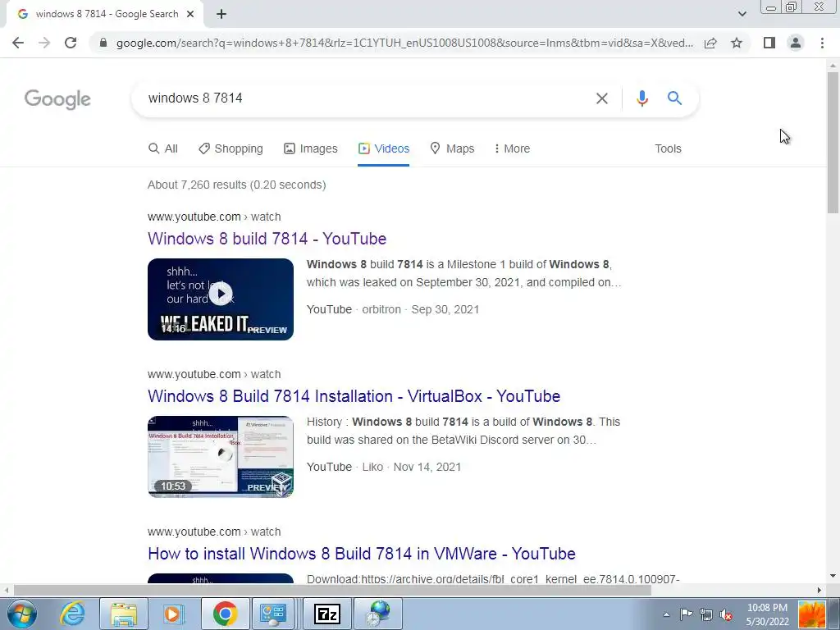Click the horizontal scrollbar thumb
The height and width of the screenshot is (630, 840).
[332, 590]
